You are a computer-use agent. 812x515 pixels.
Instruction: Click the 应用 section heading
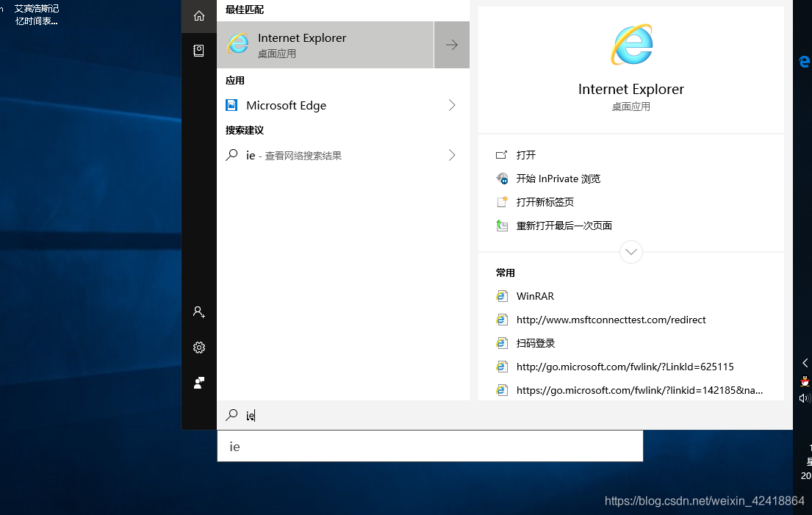click(x=234, y=80)
